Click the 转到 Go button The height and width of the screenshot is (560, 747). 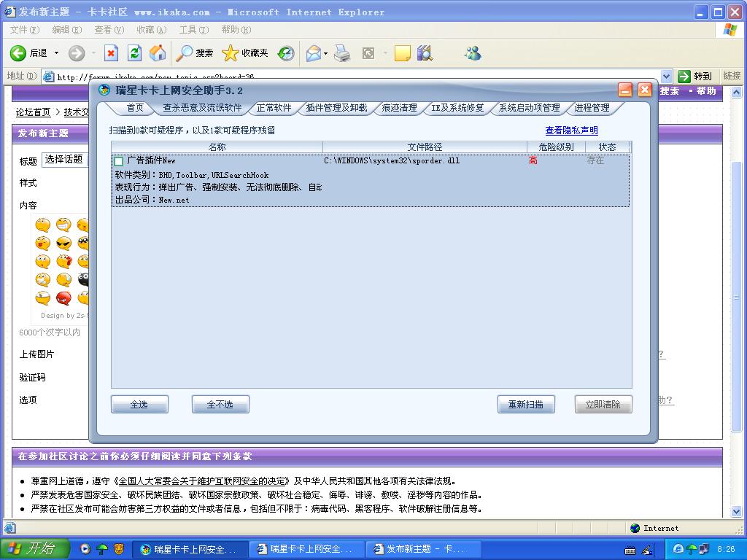(695, 76)
